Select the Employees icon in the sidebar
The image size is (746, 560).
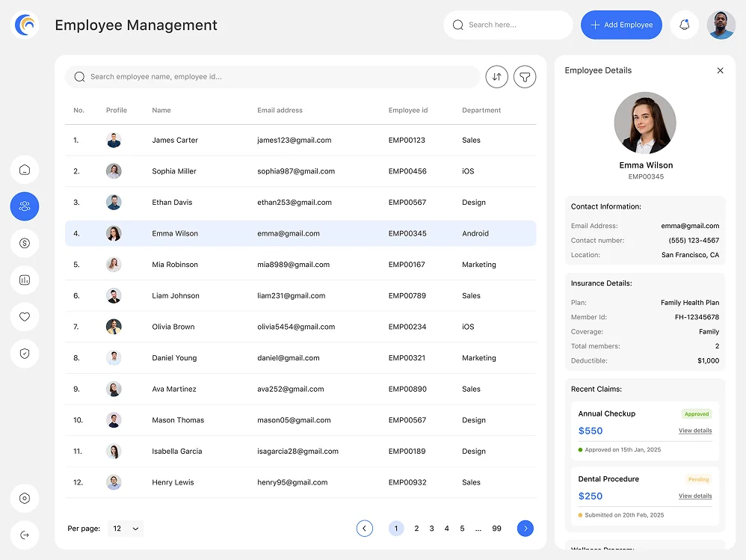pyautogui.click(x=25, y=206)
